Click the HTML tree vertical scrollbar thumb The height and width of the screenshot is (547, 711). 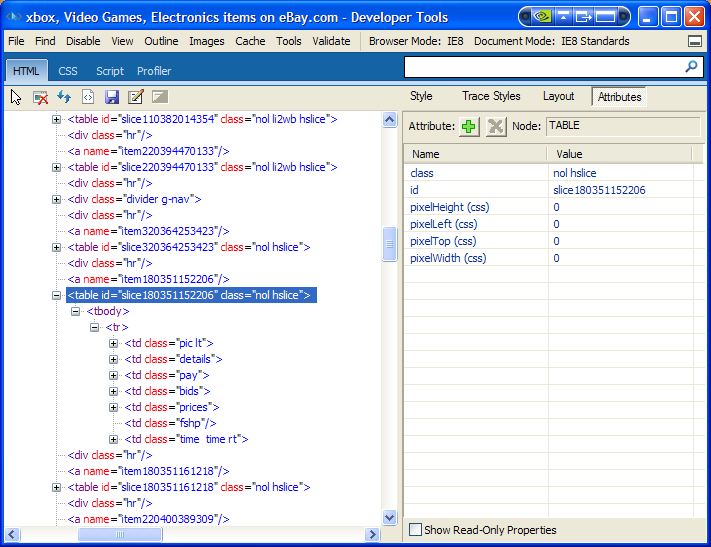click(390, 244)
